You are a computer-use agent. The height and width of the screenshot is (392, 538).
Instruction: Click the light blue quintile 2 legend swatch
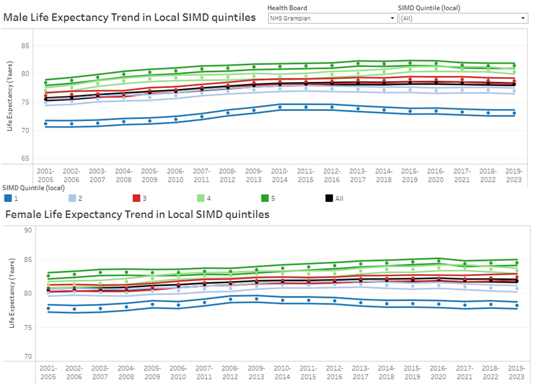click(x=73, y=199)
